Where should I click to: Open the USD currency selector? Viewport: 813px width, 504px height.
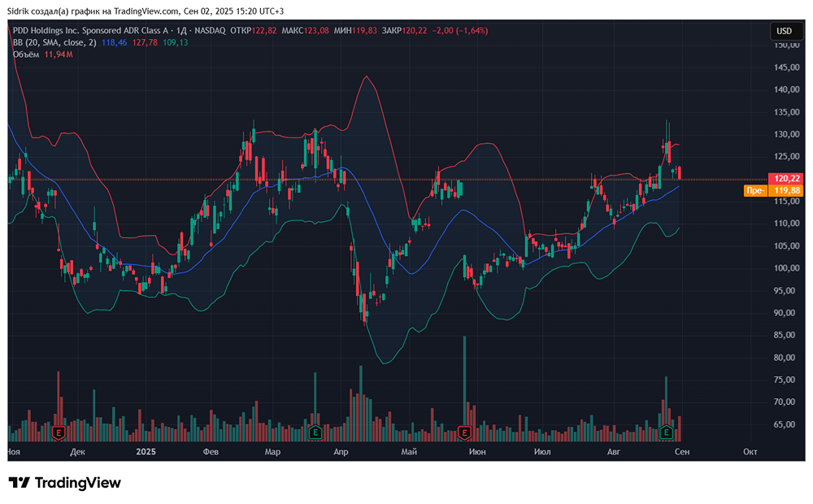tap(784, 31)
